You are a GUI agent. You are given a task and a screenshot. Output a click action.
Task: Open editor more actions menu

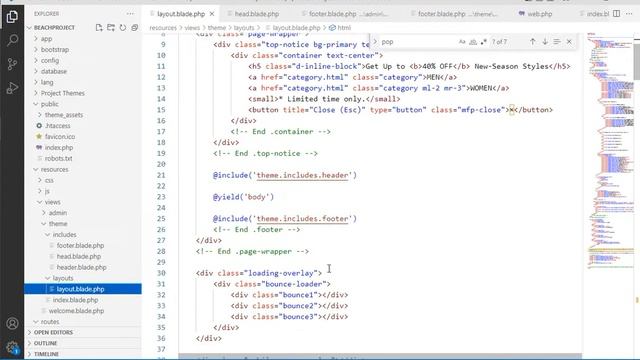(629, 14)
